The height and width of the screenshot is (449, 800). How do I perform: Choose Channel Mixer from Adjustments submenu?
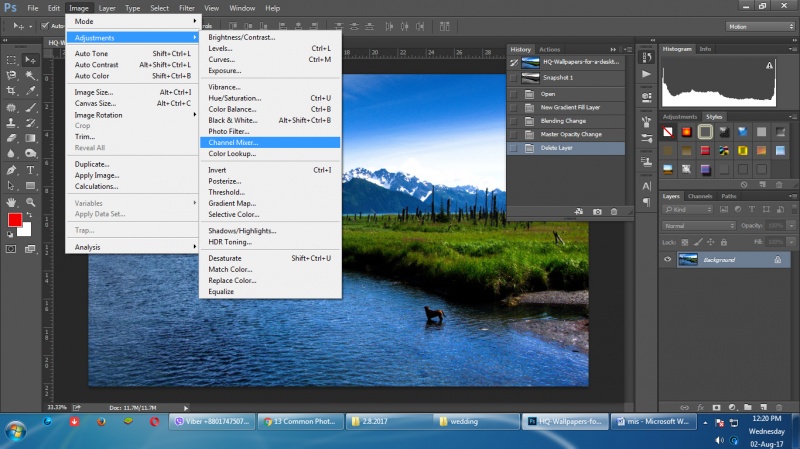tap(233, 142)
